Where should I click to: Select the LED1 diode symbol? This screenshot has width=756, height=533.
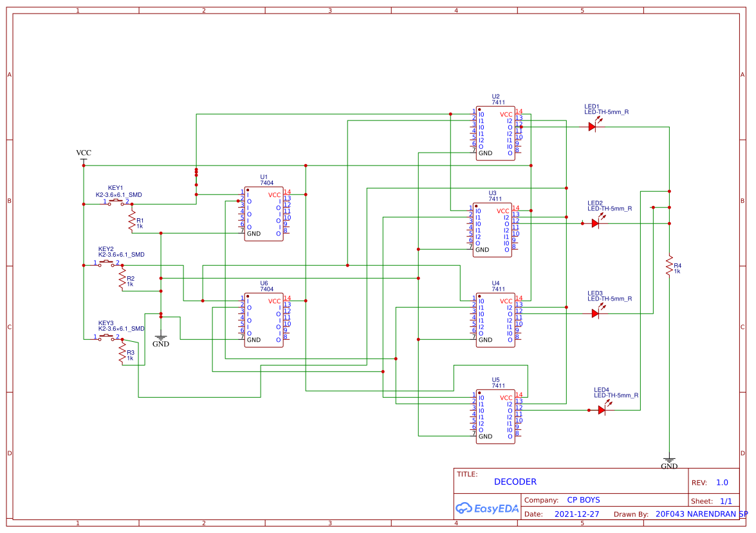593,127
